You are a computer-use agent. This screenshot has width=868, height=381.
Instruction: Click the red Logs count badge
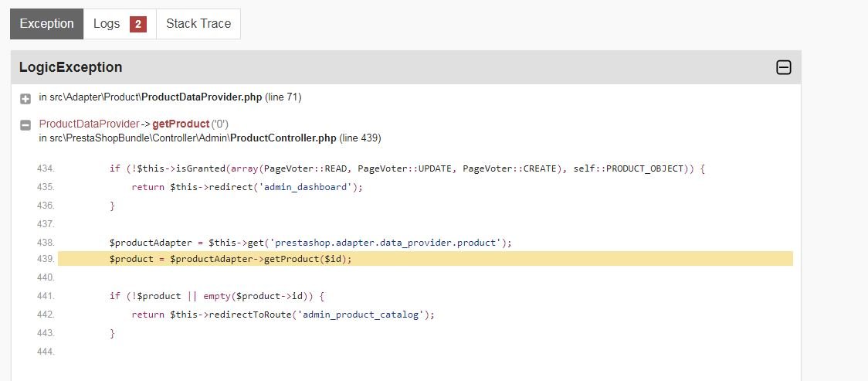(137, 24)
